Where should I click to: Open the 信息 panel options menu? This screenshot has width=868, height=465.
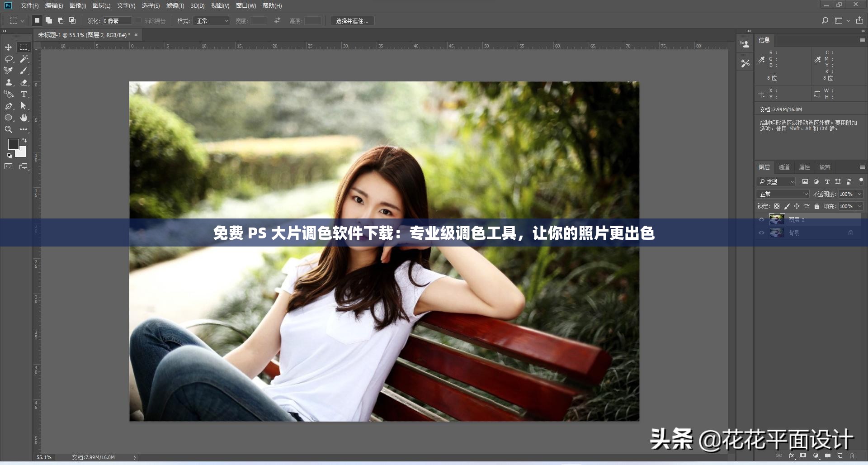pyautogui.click(x=862, y=40)
